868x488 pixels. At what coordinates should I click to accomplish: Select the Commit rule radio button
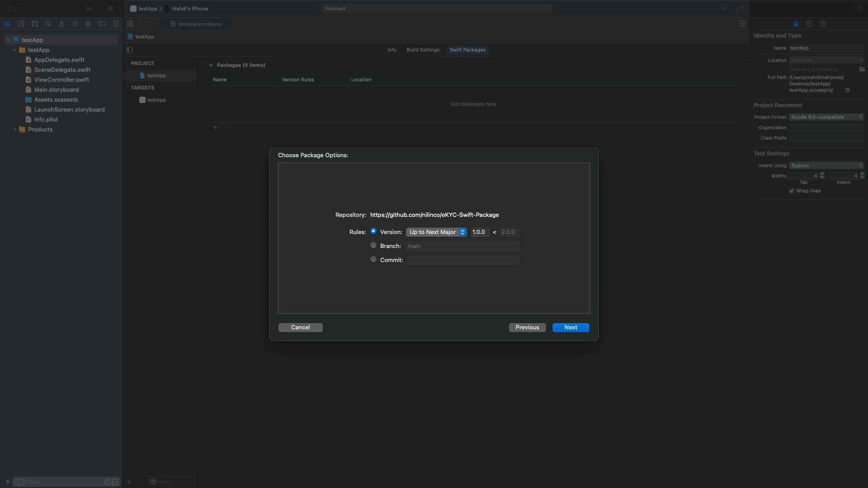[x=373, y=259]
